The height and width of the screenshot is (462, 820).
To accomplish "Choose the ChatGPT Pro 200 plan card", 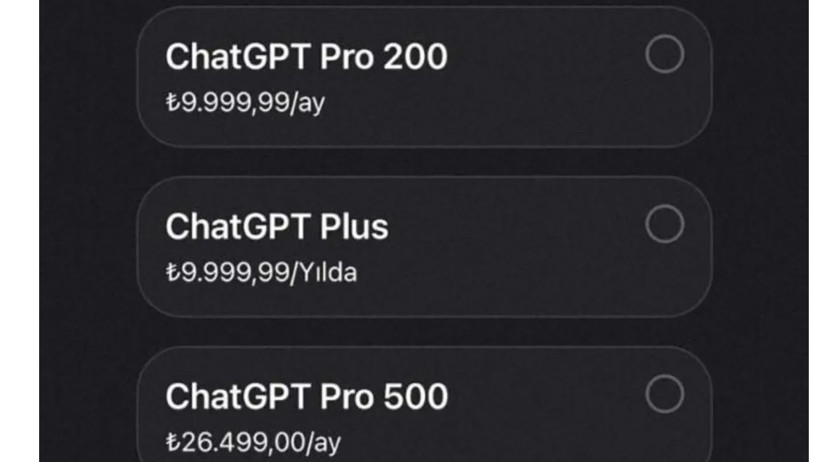I will [424, 77].
